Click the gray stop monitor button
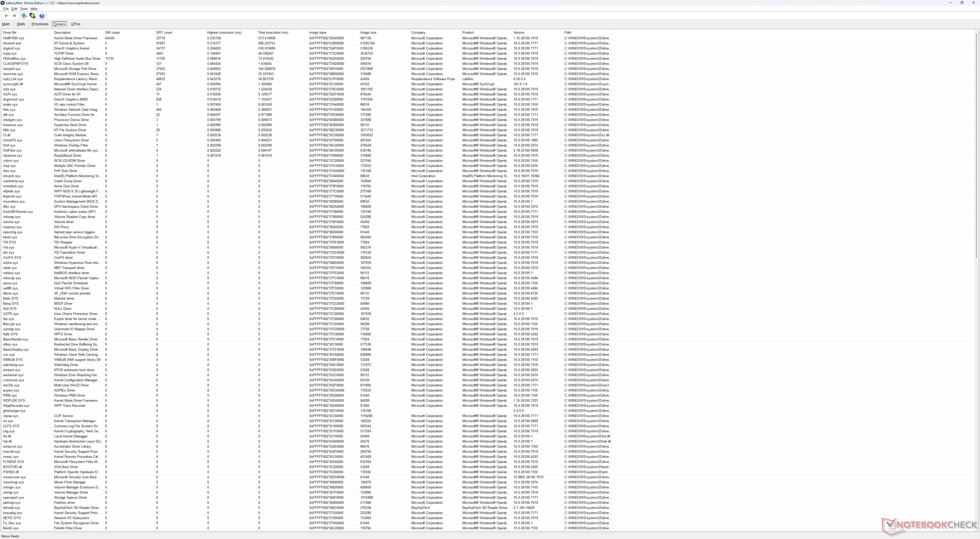This screenshot has height=539, width=980. coord(14,16)
